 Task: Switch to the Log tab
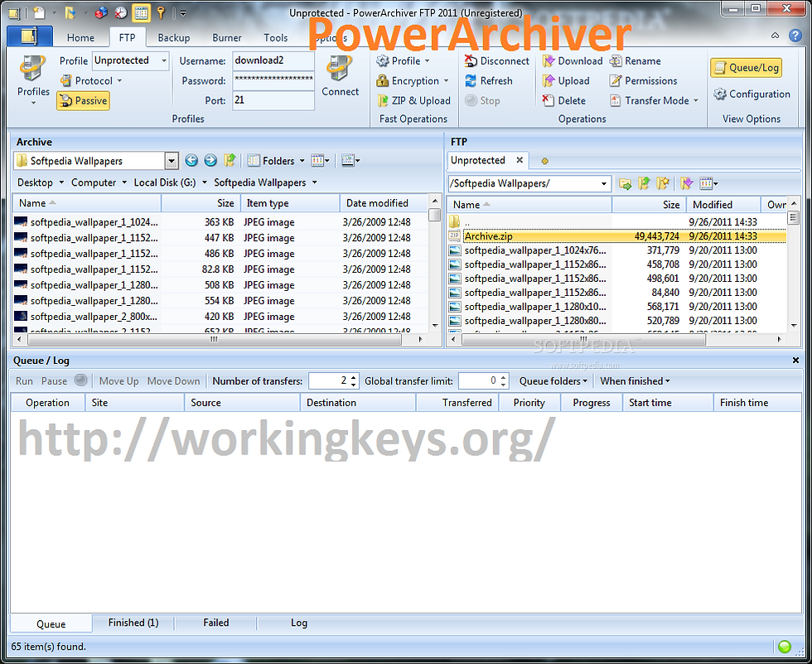(x=299, y=623)
